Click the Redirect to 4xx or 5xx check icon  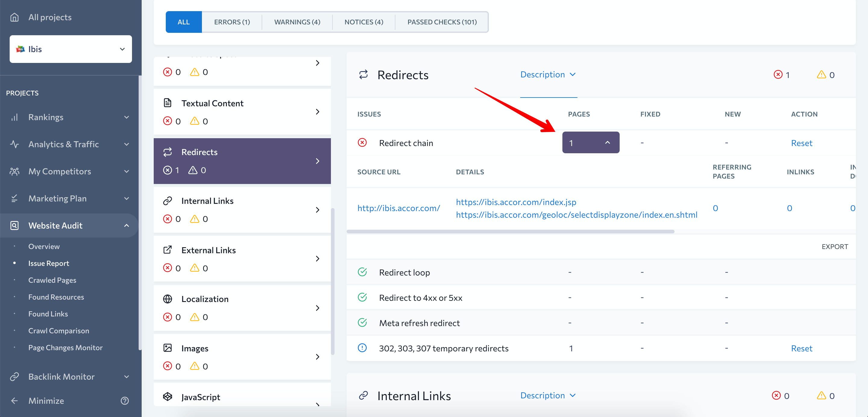[362, 297]
